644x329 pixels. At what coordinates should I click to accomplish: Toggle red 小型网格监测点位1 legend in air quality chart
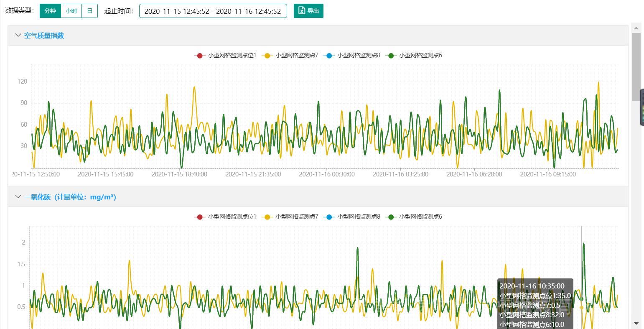tap(225, 55)
